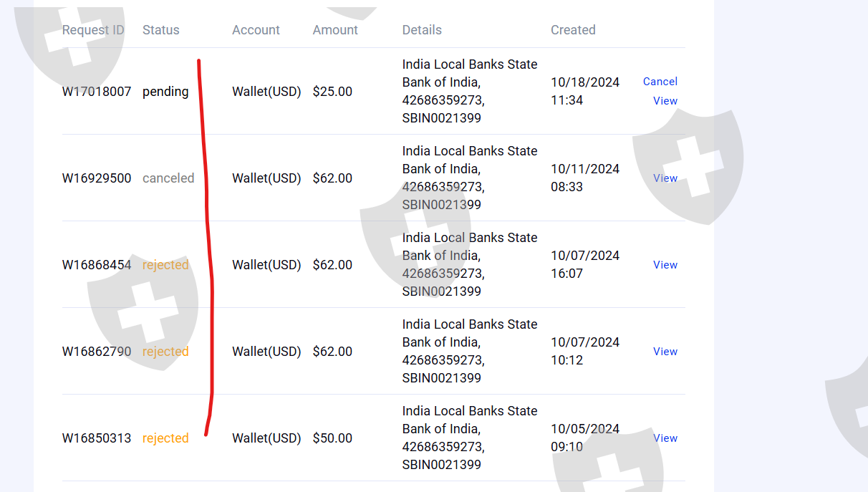The height and width of the screenshot is (492, 868).
Task: Select the Account column header
Action: click(256, 30)
